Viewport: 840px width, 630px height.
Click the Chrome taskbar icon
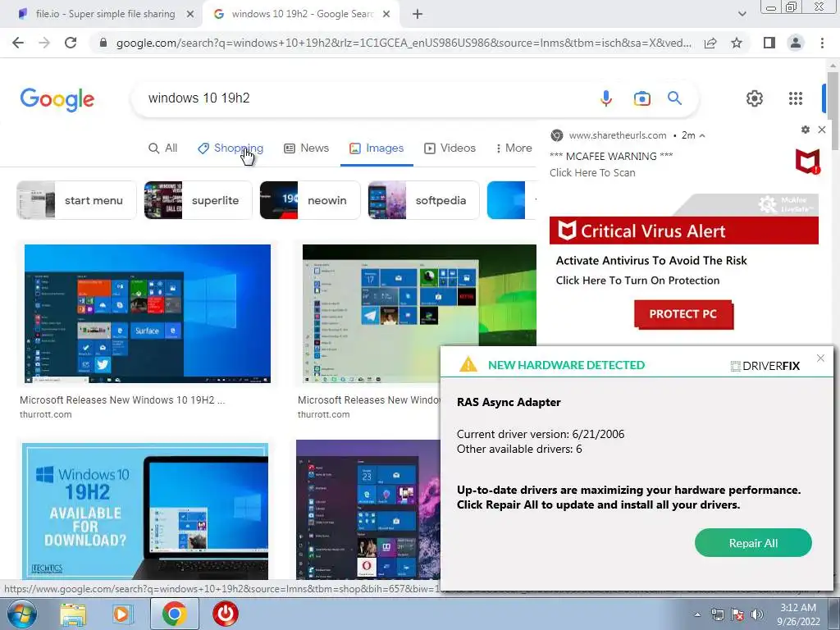tap(175, 614)
